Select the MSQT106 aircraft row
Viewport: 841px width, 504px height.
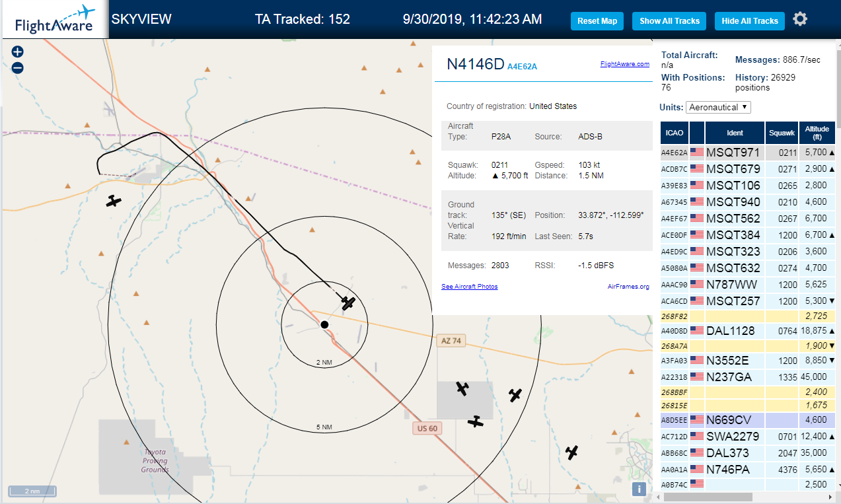point(749,186)
